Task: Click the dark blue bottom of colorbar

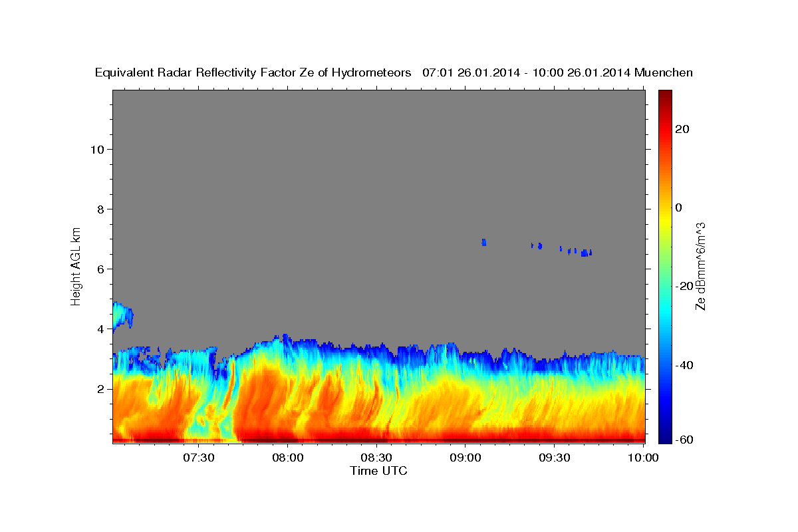Action: tap(665, 438)
